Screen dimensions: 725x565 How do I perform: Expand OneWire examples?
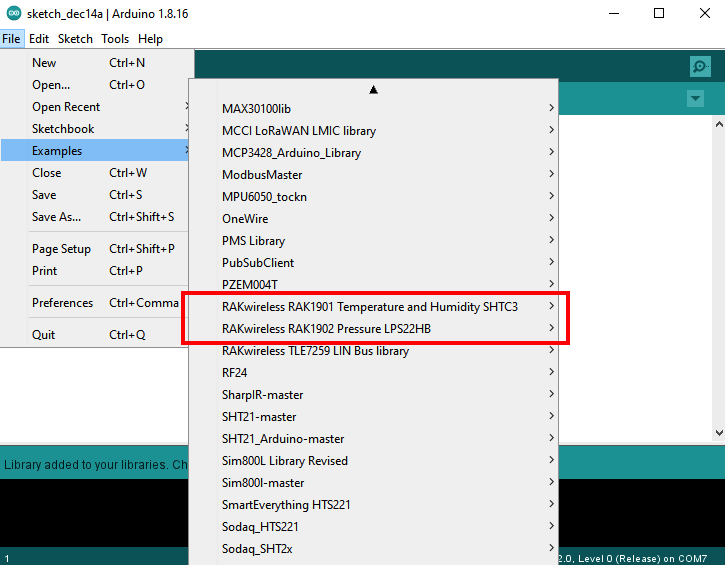[x=374, y=219]
